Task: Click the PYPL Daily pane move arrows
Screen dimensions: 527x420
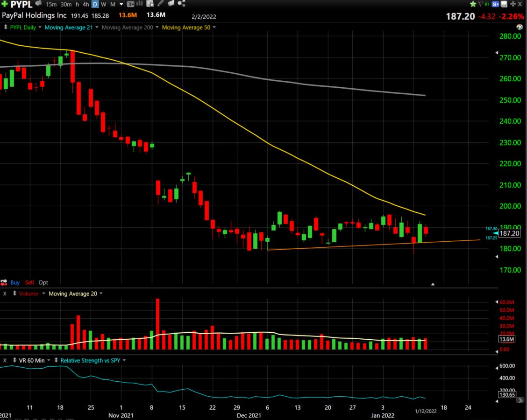Action: pos(6,27)
